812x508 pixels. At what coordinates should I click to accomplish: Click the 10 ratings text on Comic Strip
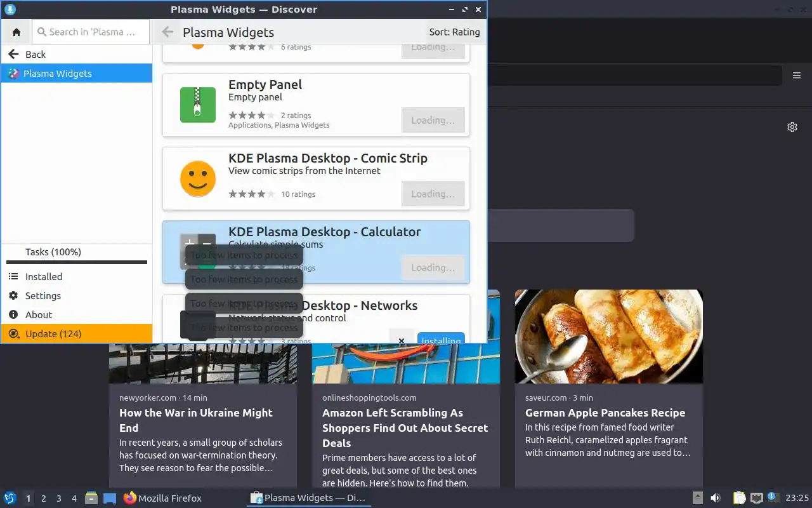[x=298, y=194]
